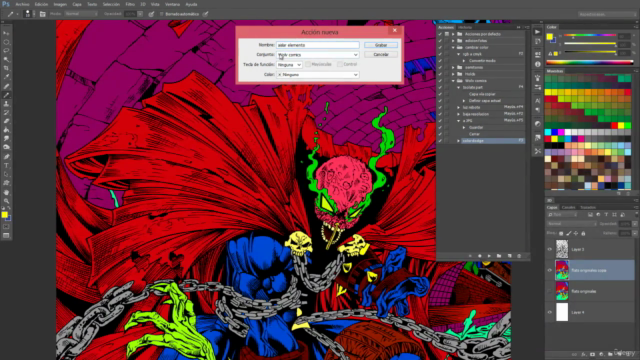Open Imagen menu
Screen dimensions: 640x360
(60, 4)
